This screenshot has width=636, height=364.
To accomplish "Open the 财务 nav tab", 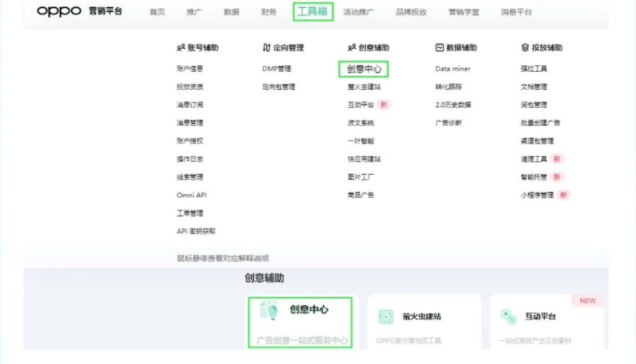I will 269,12.
